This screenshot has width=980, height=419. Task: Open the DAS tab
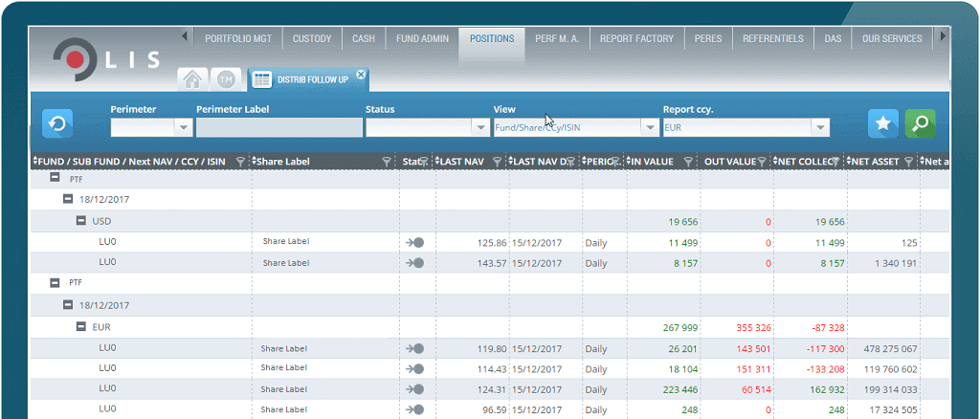click(833, 38)
